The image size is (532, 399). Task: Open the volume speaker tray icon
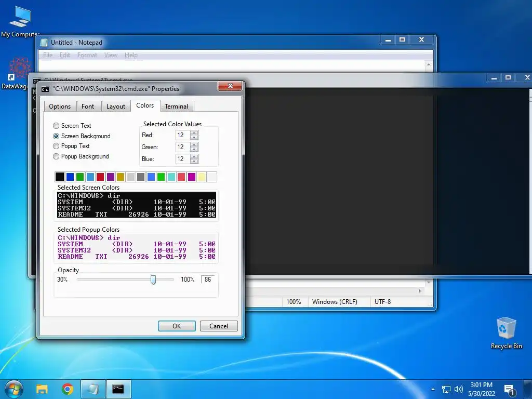coord(459,389)
